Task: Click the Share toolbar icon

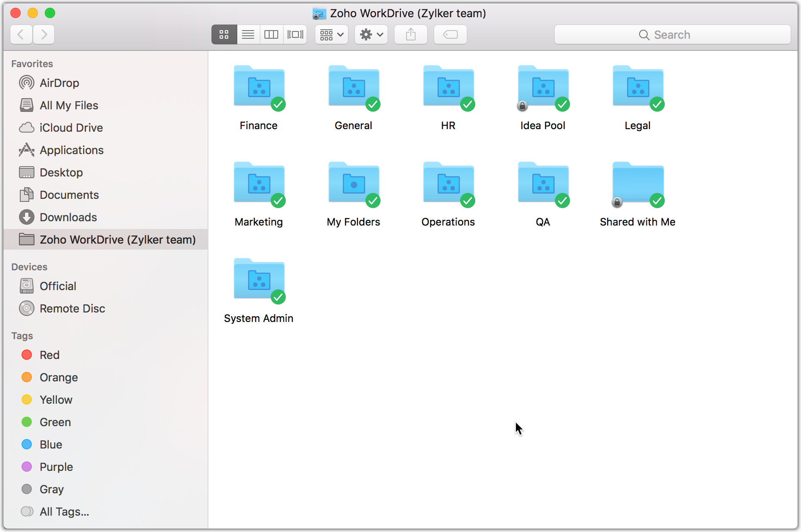Action: click(x=411, y=34)
